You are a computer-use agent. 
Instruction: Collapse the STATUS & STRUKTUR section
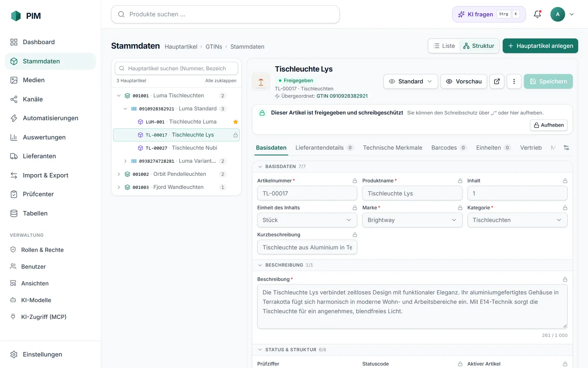[260, 350]
